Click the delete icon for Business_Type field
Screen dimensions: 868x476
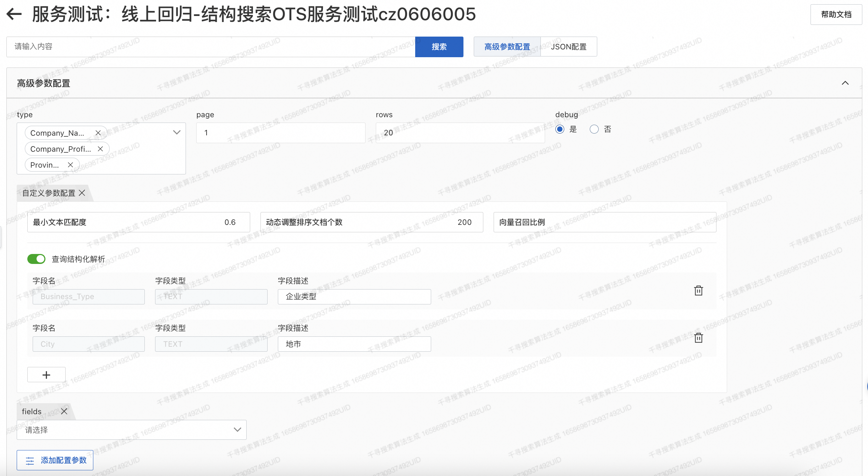(698, 290)
